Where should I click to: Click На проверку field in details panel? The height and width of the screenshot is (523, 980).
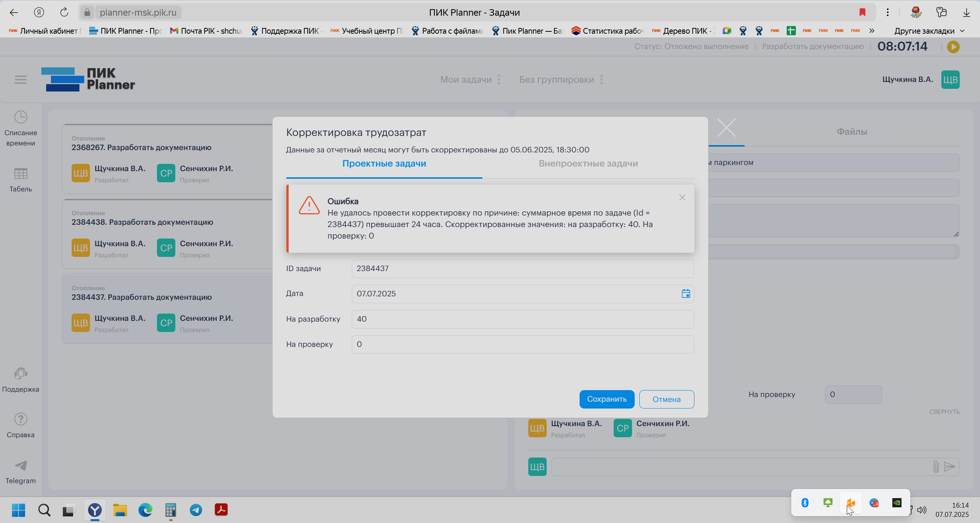pyautogui.click(x=853, y=394)
